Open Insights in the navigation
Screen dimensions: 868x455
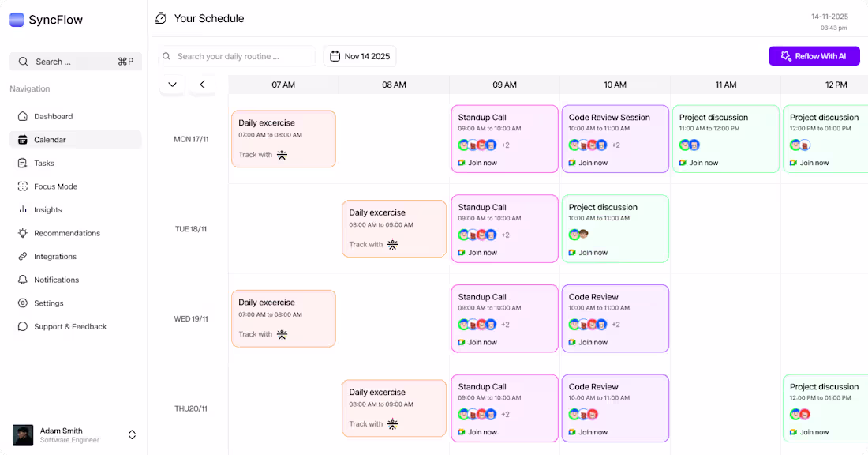pos(75,209)
